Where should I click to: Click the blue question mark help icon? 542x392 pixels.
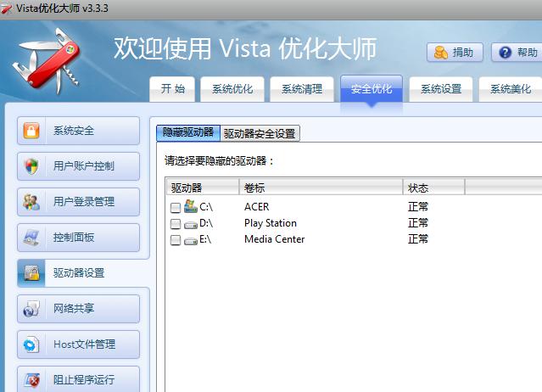click(505, 53)
